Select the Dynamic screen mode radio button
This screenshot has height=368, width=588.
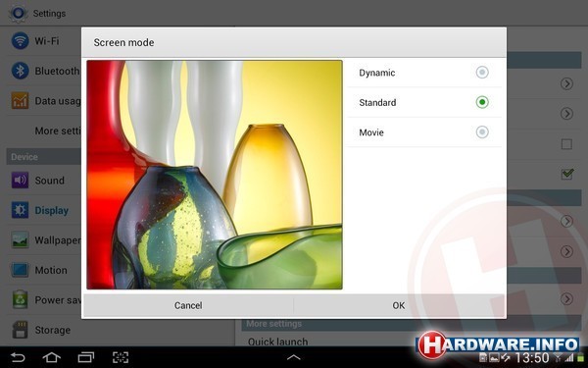point(482,72)
